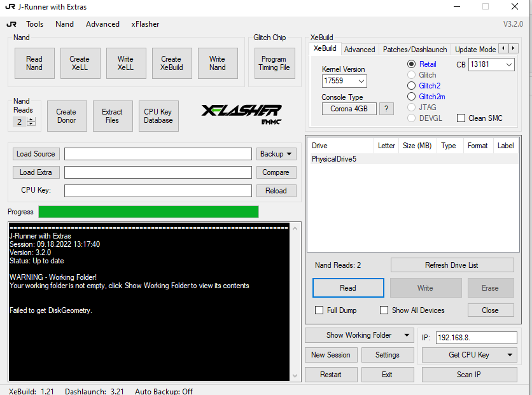
Task: Open Settings button
Action: tap(388, 355)
